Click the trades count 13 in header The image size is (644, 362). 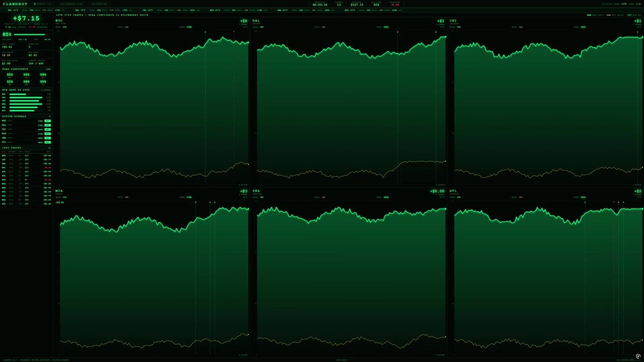[339, 5]
